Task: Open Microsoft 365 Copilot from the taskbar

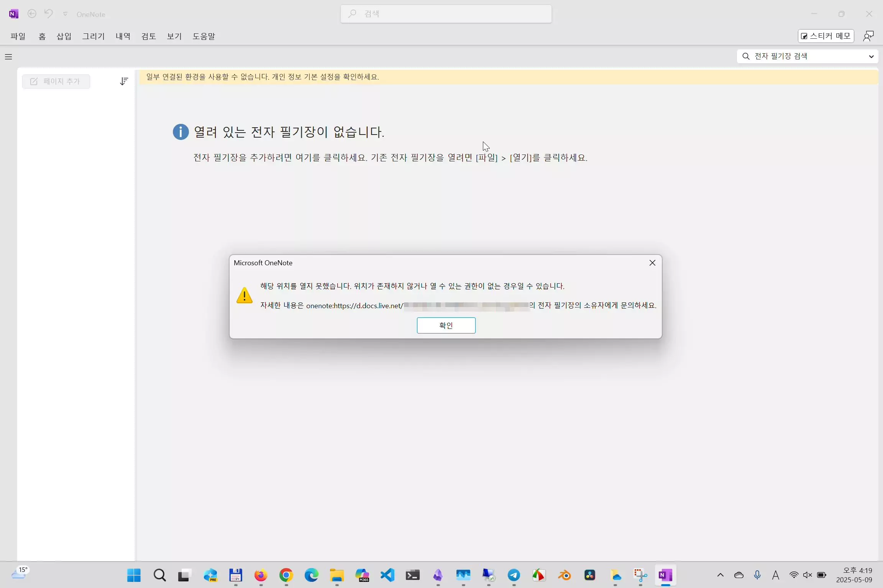Action: pos(362,575)
